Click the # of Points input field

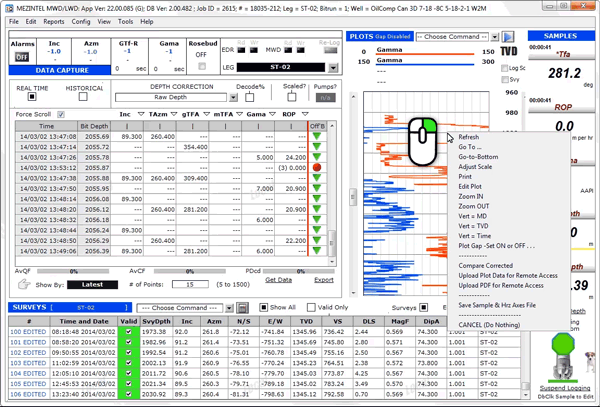click(x=190, y=284)
